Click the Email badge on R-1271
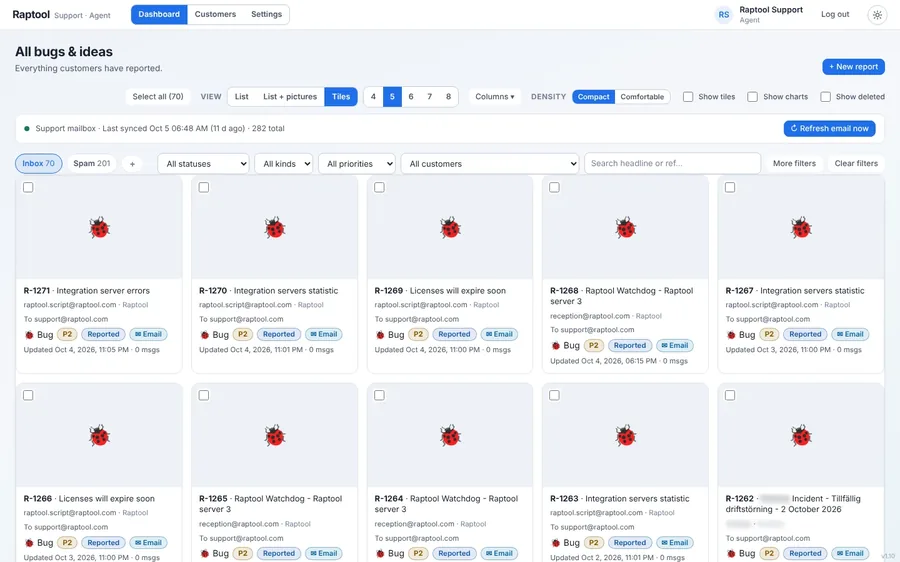This screenshot has height=562, width=900. [x=148, y=334]
